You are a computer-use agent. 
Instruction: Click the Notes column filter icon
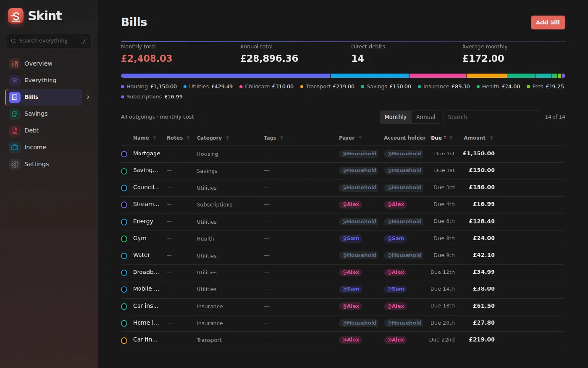tap(188, 138)
